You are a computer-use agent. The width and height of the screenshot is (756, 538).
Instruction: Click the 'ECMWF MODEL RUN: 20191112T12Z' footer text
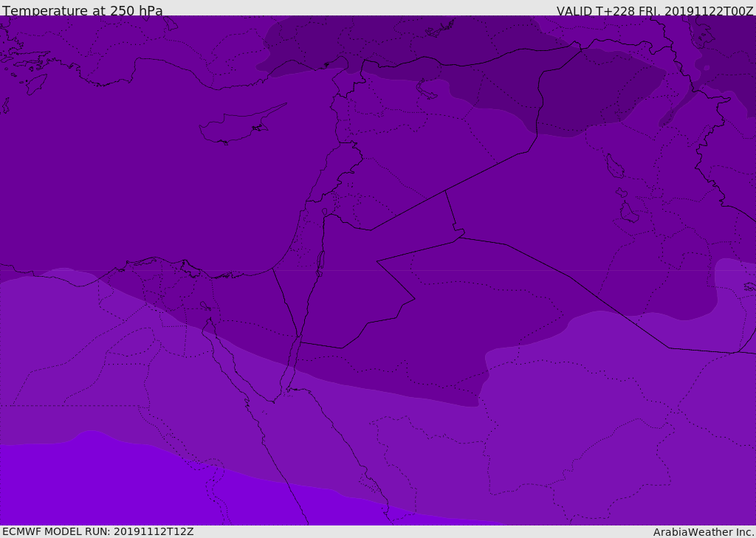click(x=98, y=531)
